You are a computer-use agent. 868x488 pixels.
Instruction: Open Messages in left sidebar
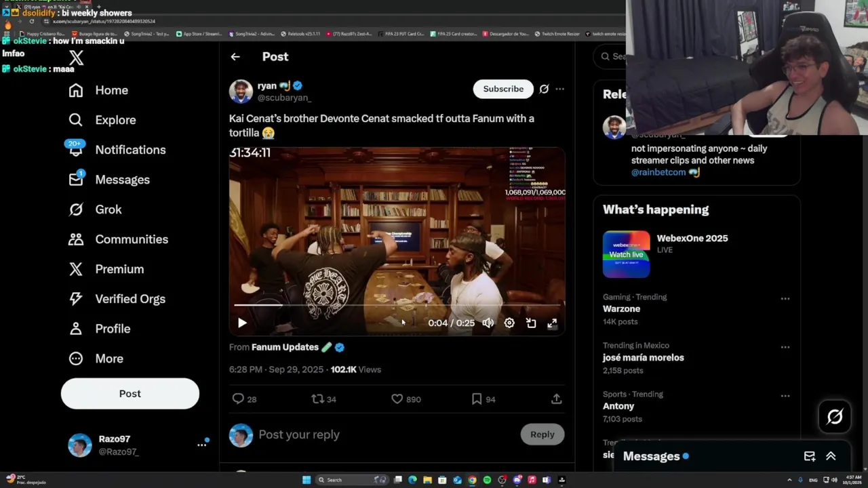pos(109,180)
